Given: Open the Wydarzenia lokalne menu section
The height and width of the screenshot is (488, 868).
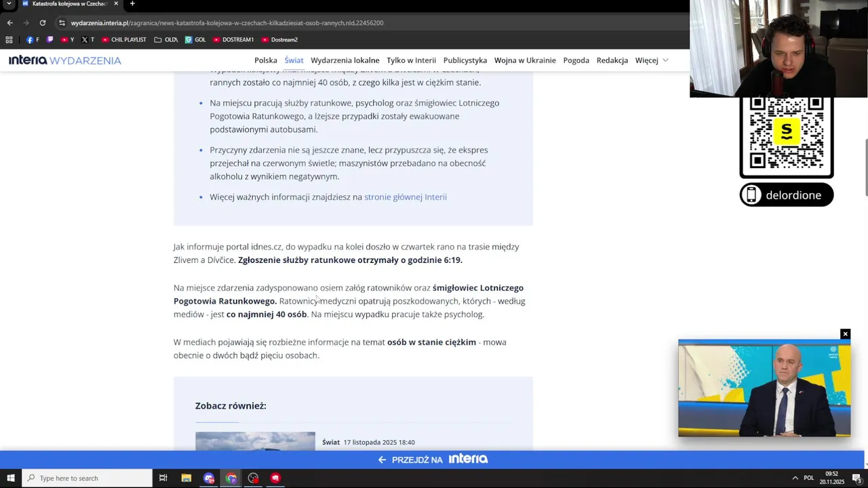Looking at the screenshot, I should (345, 60).
